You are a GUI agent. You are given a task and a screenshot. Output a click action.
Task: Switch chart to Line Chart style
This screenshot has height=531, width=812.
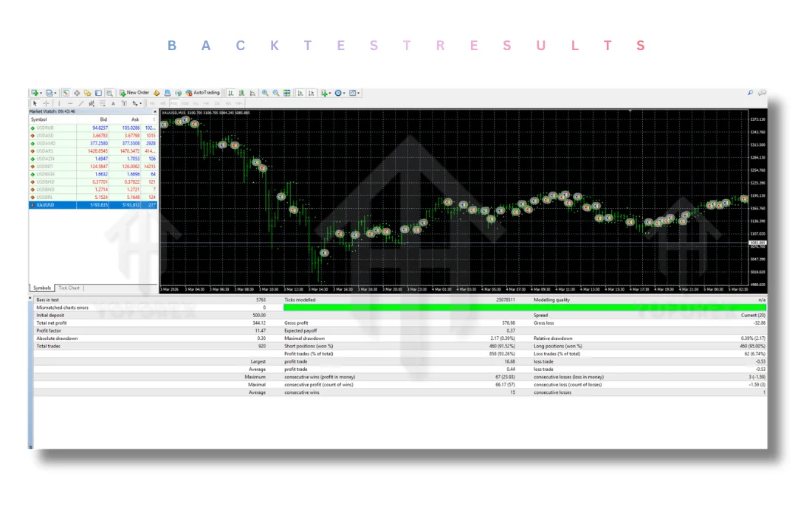pyautogui.click(x=252, y=93)
